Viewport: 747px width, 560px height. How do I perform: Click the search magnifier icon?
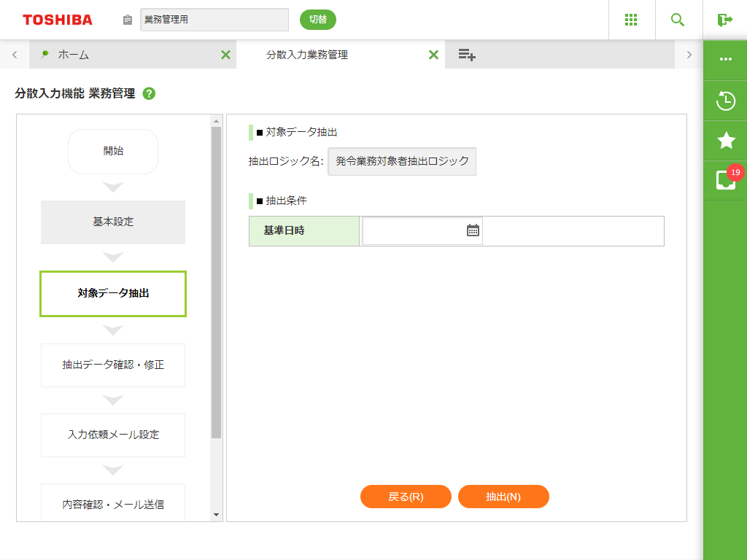tap(678, 20)
